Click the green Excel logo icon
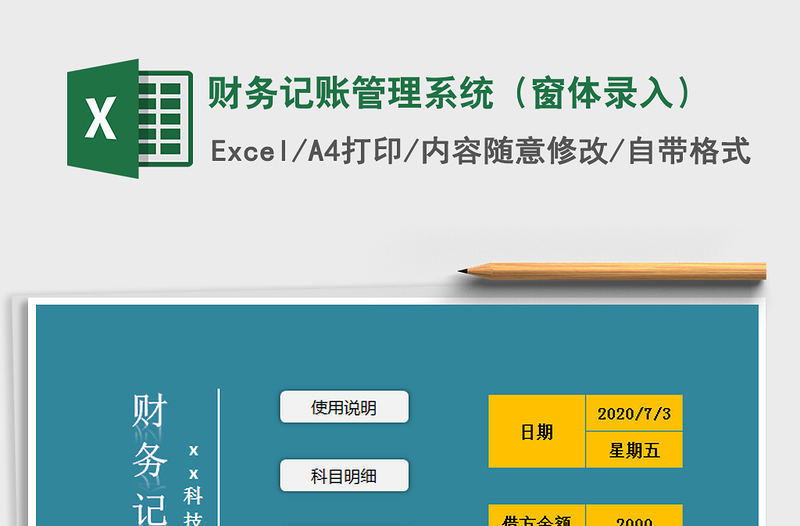This screenshot has height=526, width=800. 128,119
